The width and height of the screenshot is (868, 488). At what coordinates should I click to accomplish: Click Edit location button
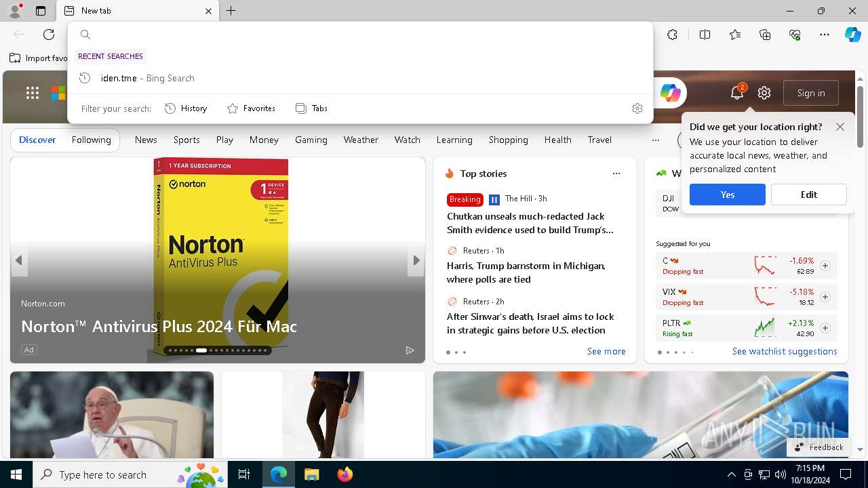coord(809,195)
